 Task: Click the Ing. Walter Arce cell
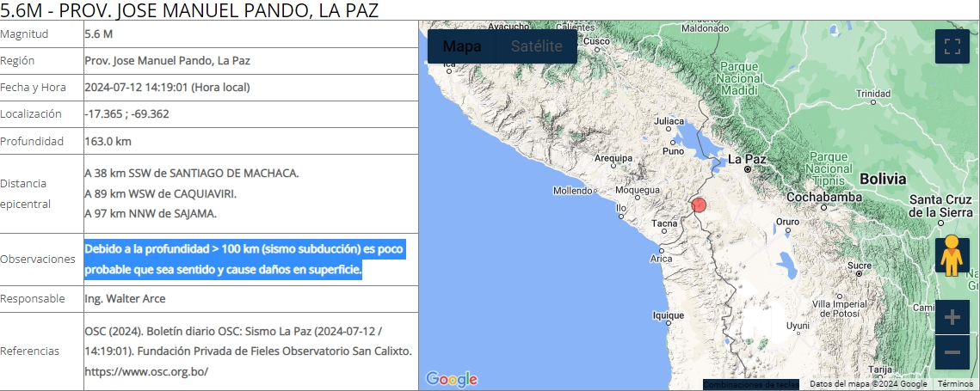pos(125,298)
